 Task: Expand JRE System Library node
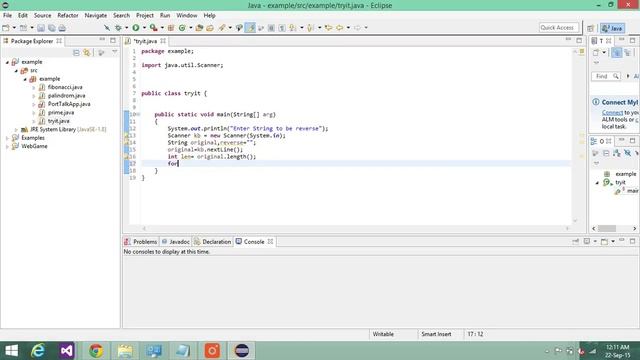(x=16, y=129)
